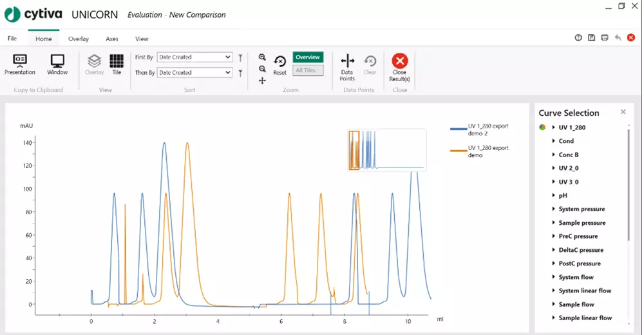Copy chart as Presentation to clipboard

20,62
